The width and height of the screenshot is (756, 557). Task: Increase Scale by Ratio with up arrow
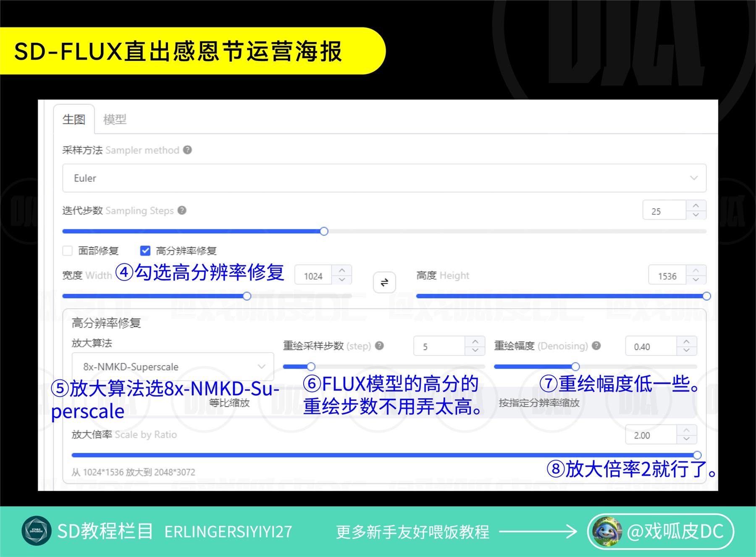(686, 430)
